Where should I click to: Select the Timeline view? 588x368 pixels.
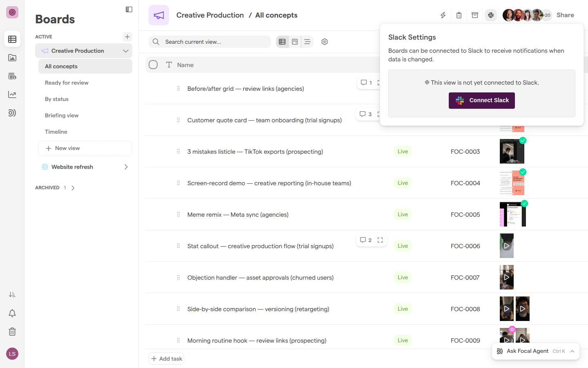point(85,132)
